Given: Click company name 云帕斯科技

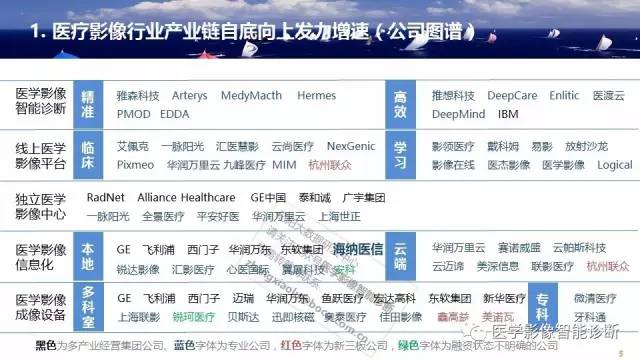Looking at the screenshot, I should coord(580,248).
